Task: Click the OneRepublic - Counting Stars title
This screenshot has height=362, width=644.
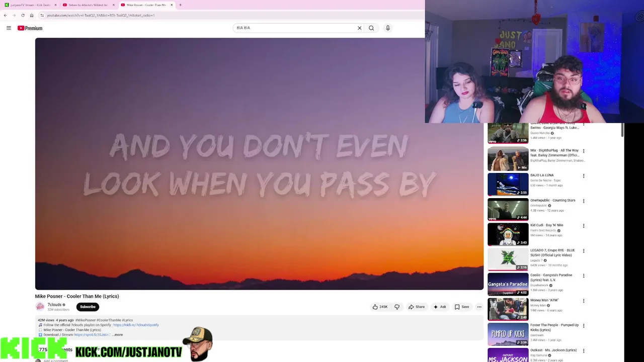Action: pos(553,201)
